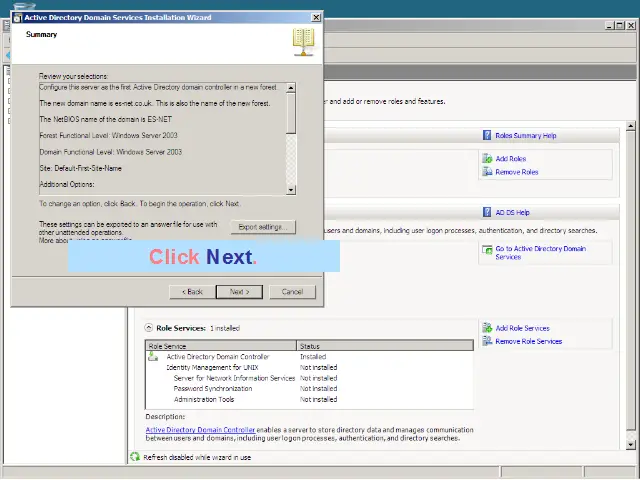This screenshot has width=640, height=480.
Task: Select Identity Management for UNIX row
Action: click(x=309, y=367)
